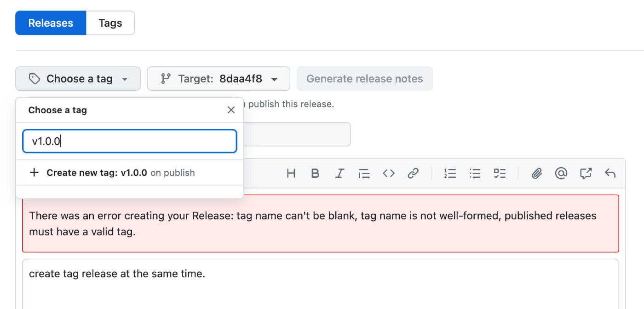
Task: Insert a hyperlink into the description
Action: [x=413, y=173]
